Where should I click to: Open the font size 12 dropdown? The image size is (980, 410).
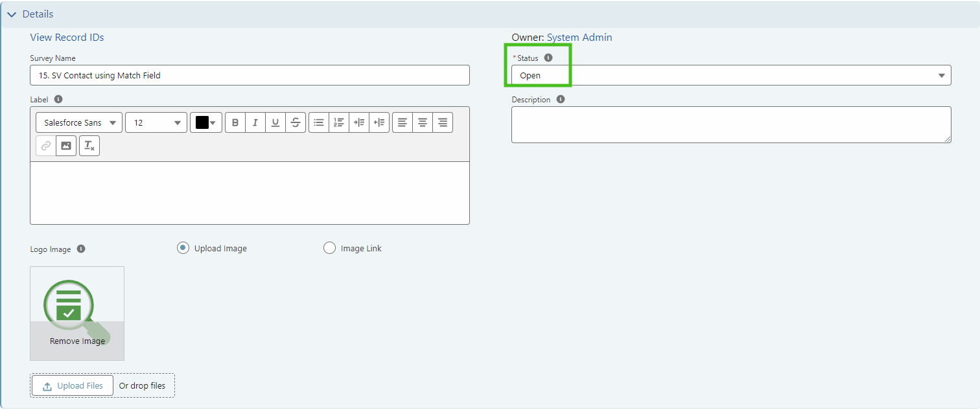156,122
